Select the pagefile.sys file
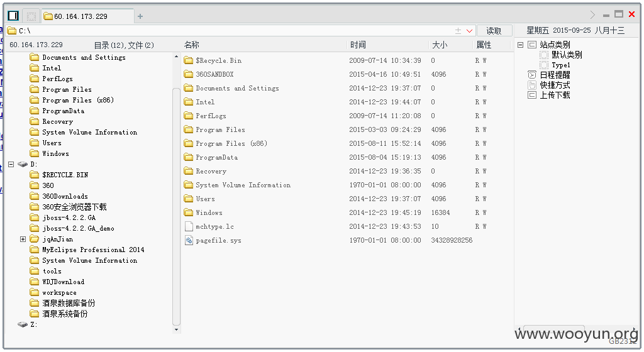 (218, 240)
